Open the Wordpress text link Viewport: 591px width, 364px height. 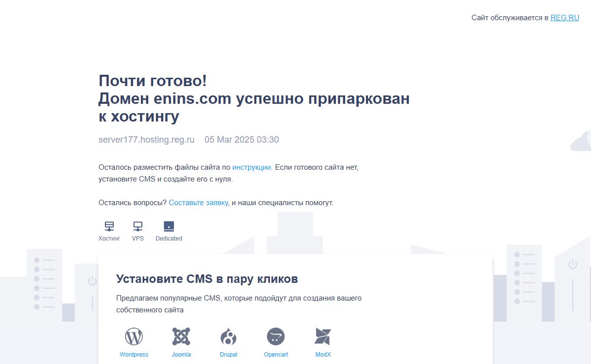pos(134,355)
